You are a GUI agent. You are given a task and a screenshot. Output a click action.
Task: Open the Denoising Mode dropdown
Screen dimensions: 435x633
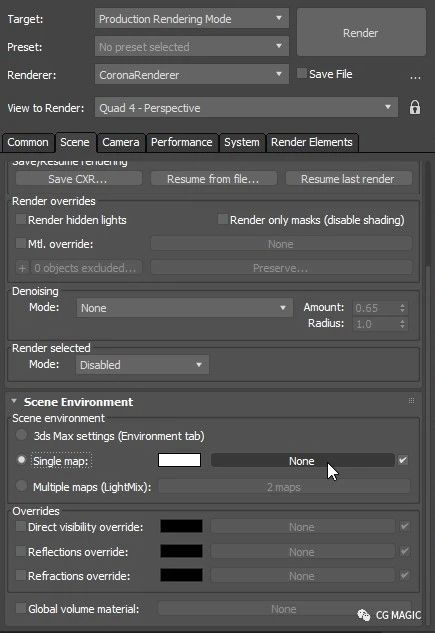[x=184, y=308]
